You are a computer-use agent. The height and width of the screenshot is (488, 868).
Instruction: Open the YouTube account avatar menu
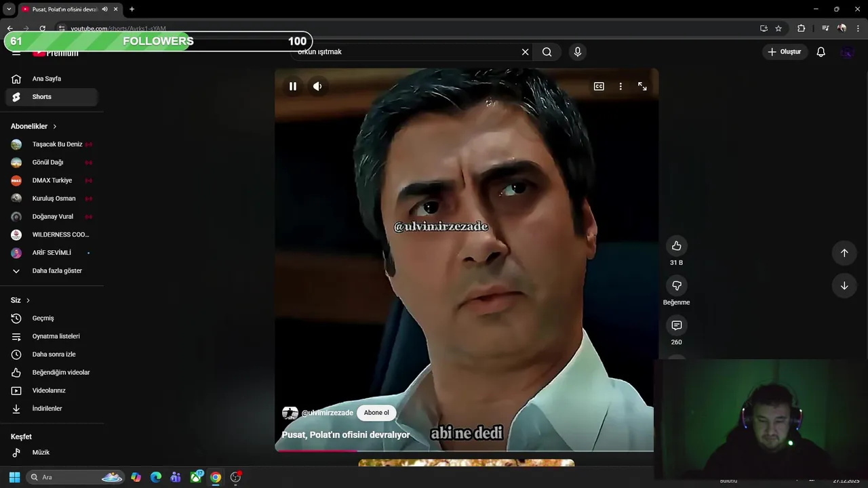tap(847, 52)
